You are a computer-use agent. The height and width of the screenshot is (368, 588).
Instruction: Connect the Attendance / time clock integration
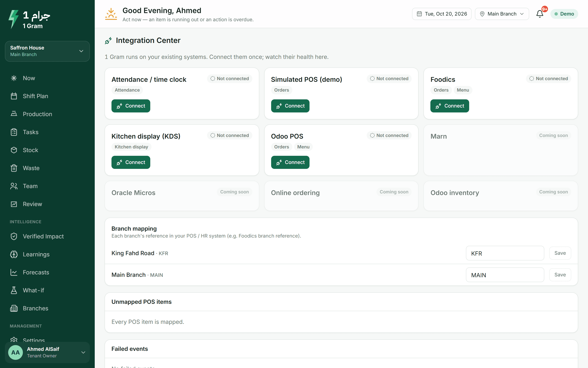point(131,106)
